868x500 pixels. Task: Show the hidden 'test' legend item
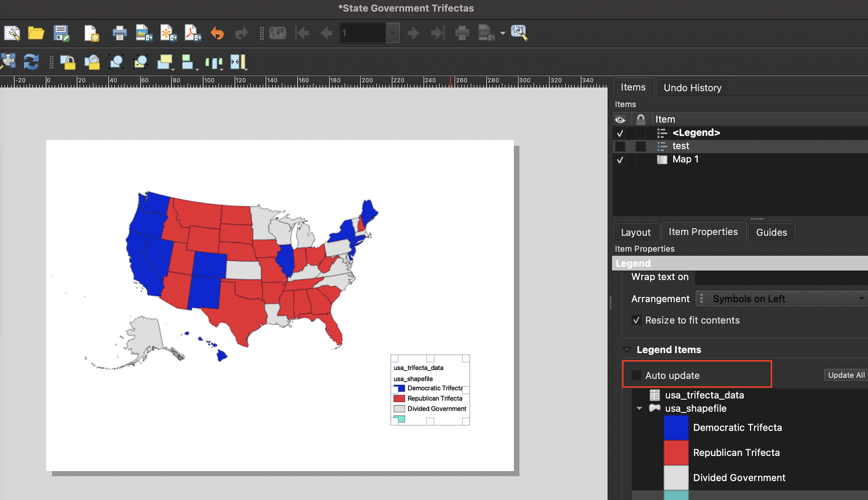(620, 146)
